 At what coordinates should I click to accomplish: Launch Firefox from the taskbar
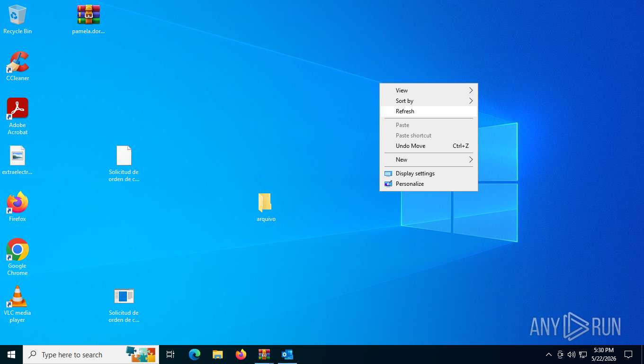(241, 355)
